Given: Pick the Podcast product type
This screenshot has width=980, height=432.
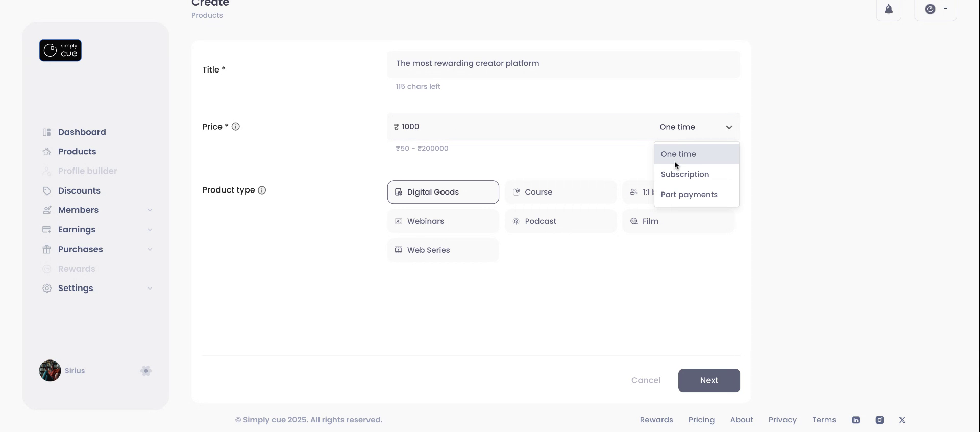Looking at the screenshot, I should pos(560,221).
